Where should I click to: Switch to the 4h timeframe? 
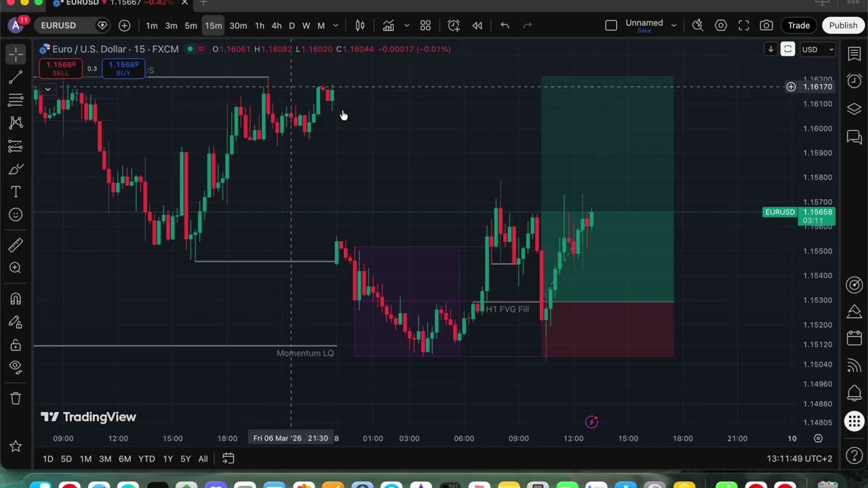point(276,26)
